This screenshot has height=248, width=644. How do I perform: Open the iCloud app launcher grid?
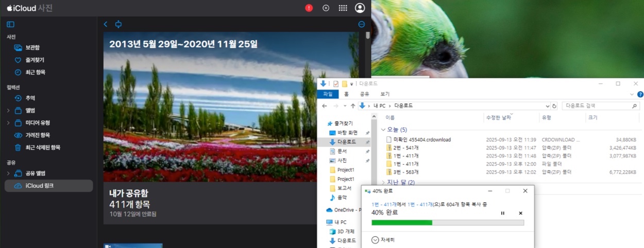click(343, 8)
